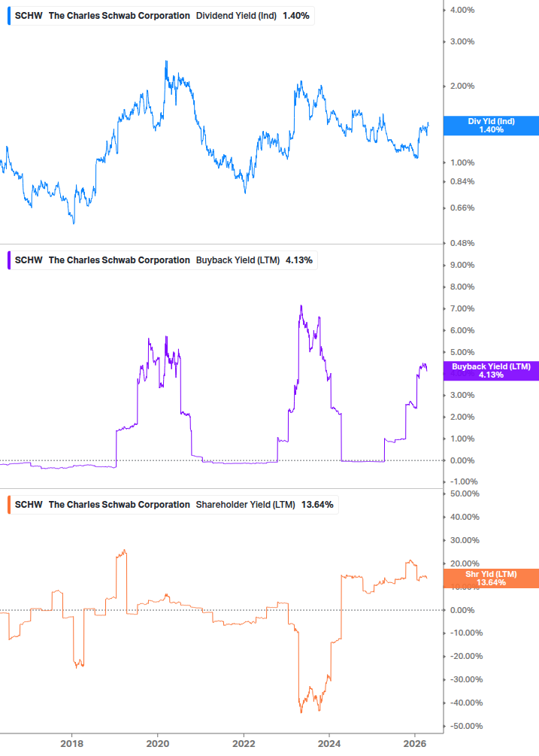This screenshot has height=756, width=539.
Task: Click the -50.00% tick on the shareholder yield axis
Action: [466, 726]
